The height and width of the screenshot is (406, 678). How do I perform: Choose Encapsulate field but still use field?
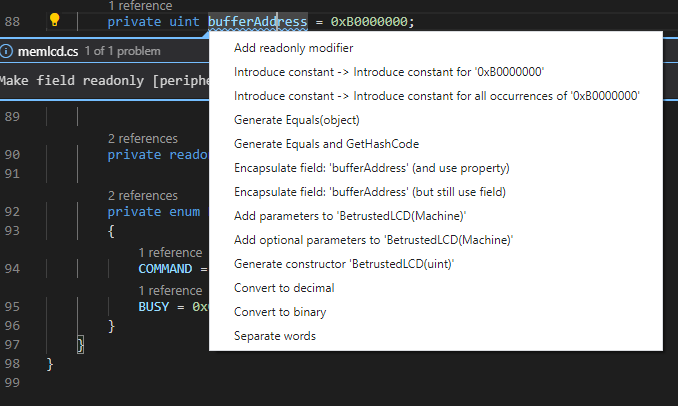pyautogui.click(x=370, y=192)
